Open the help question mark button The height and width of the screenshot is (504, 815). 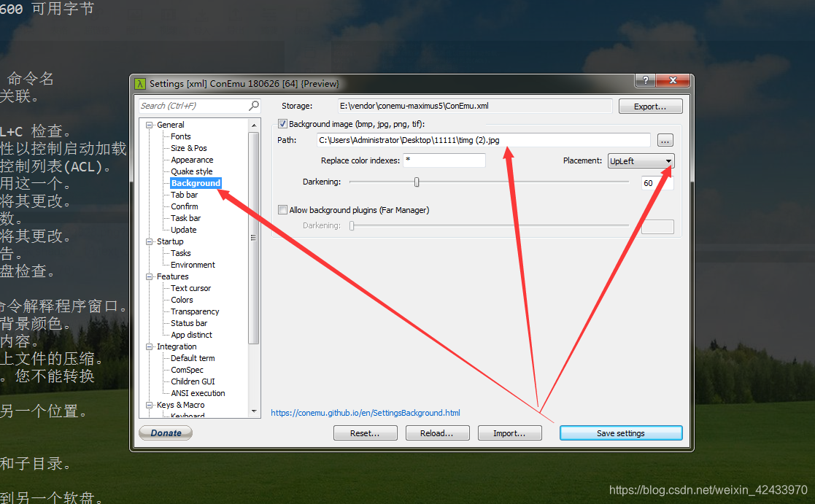click(x=645, y=80)
